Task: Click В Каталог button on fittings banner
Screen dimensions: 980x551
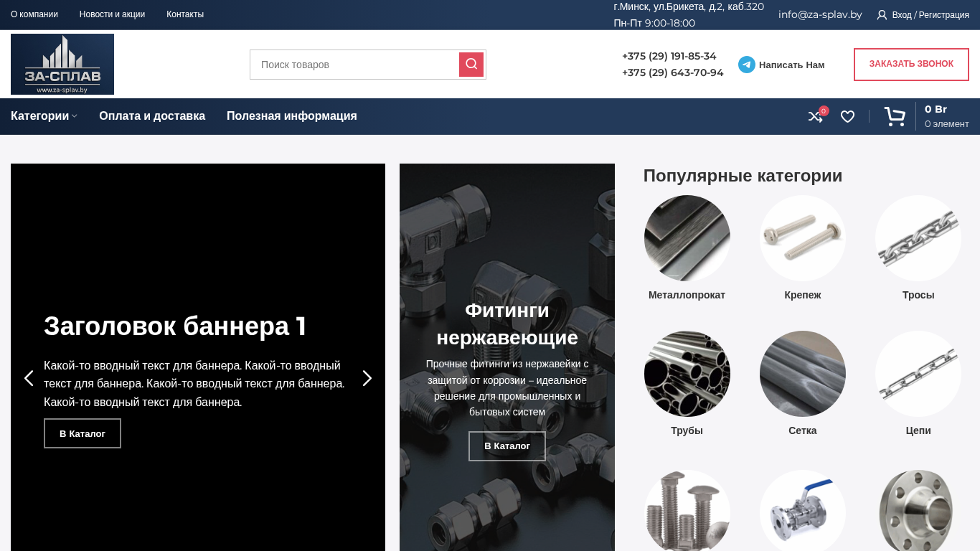Action: (x=507, y=446)
